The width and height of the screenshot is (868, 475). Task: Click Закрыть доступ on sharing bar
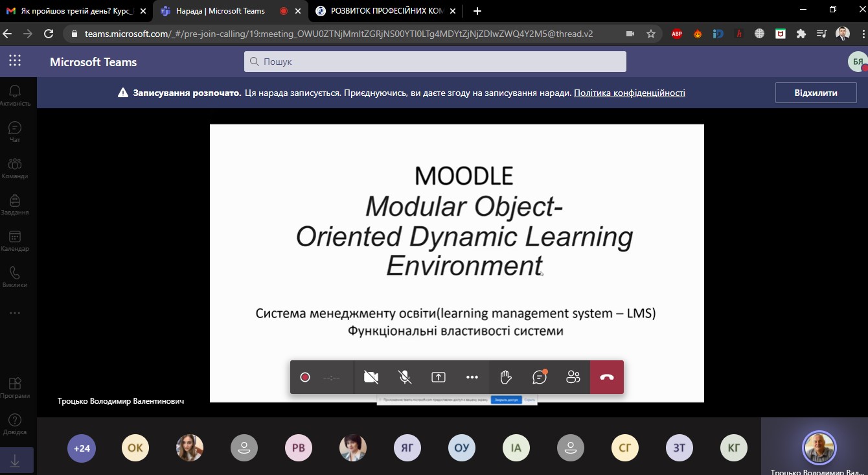506,400
